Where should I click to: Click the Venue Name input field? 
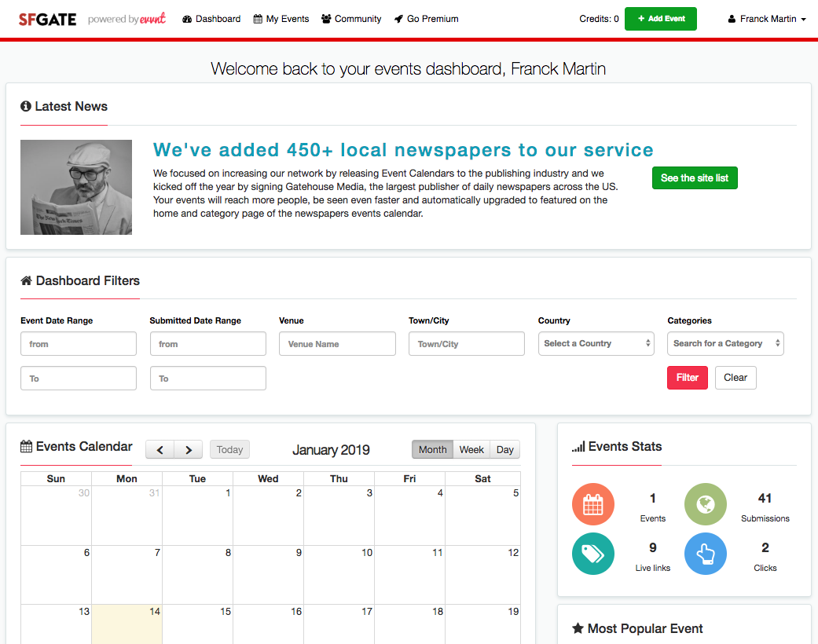pos(338,344)
